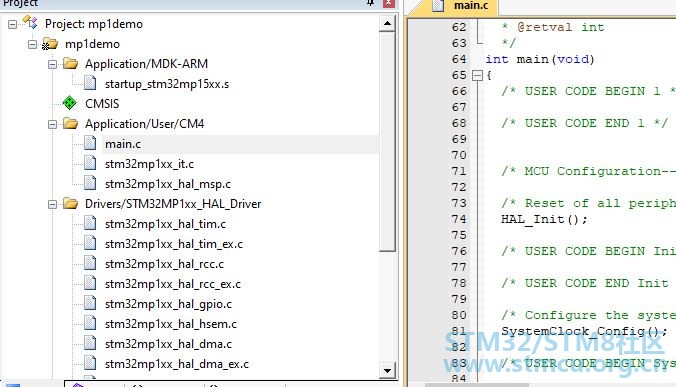Pin the Project panel with the pushpin icon

point(370,3)
